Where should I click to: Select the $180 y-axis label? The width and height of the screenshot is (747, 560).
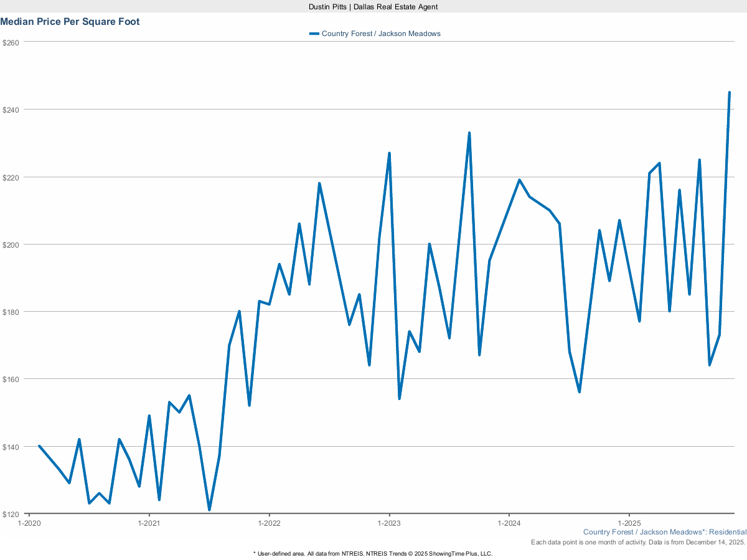[x=11, y=312]
